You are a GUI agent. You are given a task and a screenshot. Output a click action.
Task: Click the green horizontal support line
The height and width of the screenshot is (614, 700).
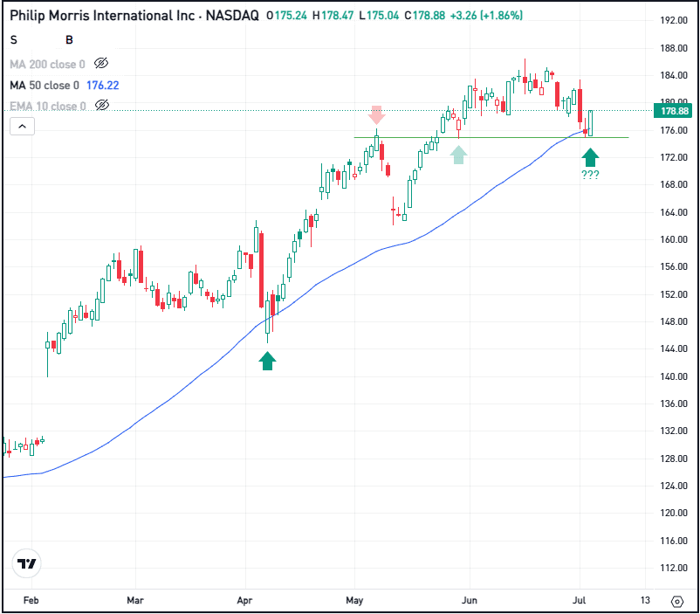(491, 137)
